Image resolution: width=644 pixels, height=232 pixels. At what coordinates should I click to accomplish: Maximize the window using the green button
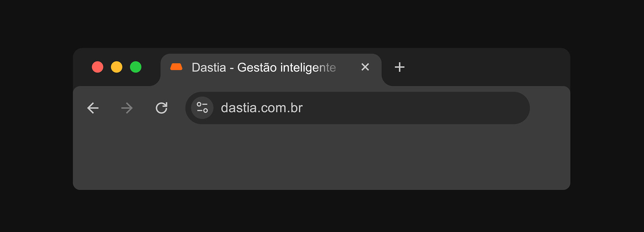click(136, 67)
